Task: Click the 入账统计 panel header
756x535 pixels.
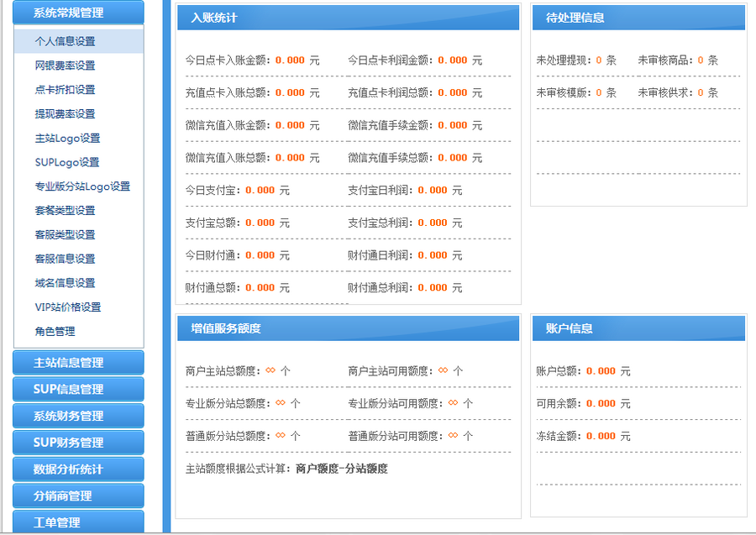Action: [348, 18]
